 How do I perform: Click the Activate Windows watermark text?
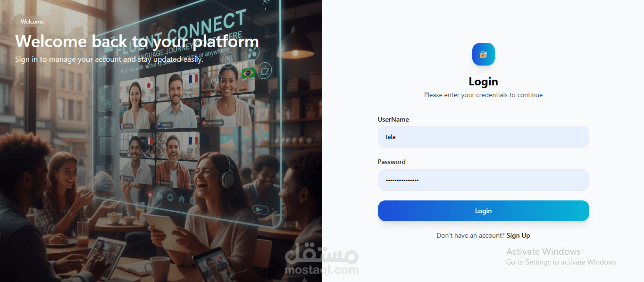click(x=544, y=251)
